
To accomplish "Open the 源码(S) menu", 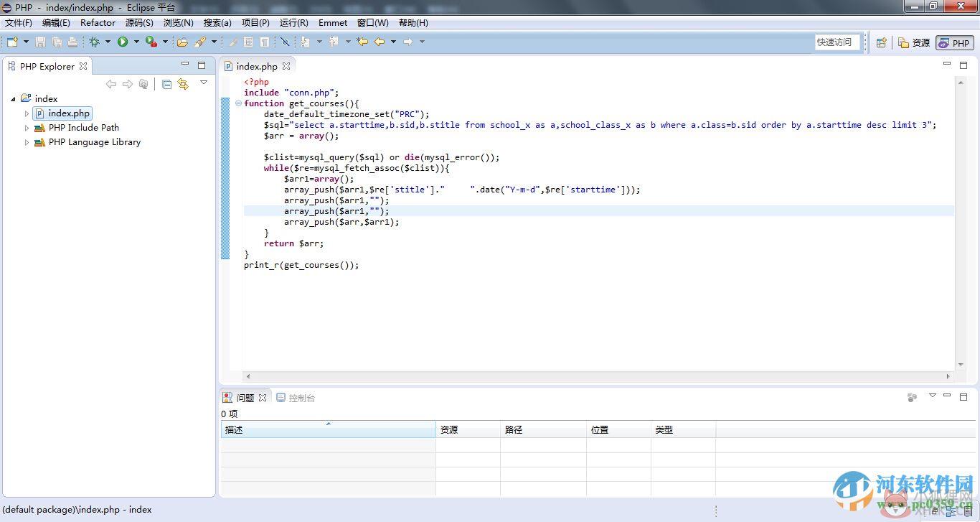I will pyautogui.click(x=139, y=22).
